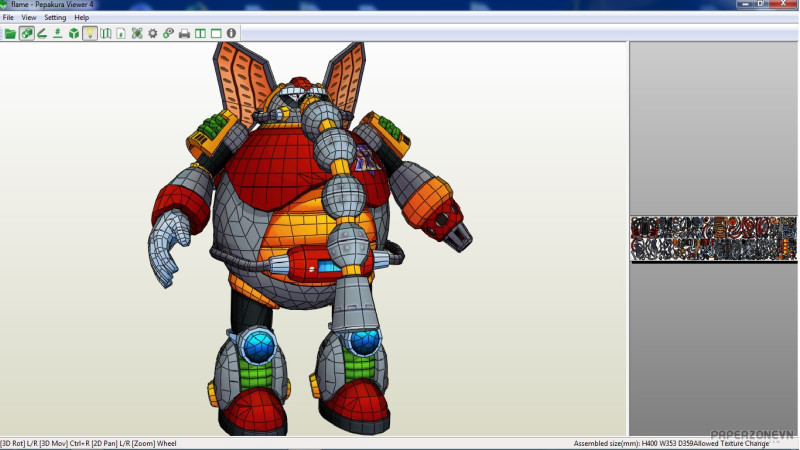Open the View menu
The image size is (800, 450).
pyautogui.click(x=29, y=17)
